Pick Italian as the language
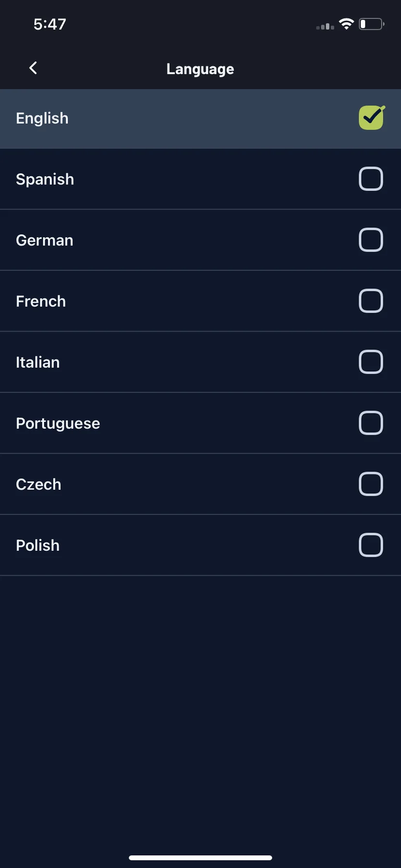 (x=38, y=362)
